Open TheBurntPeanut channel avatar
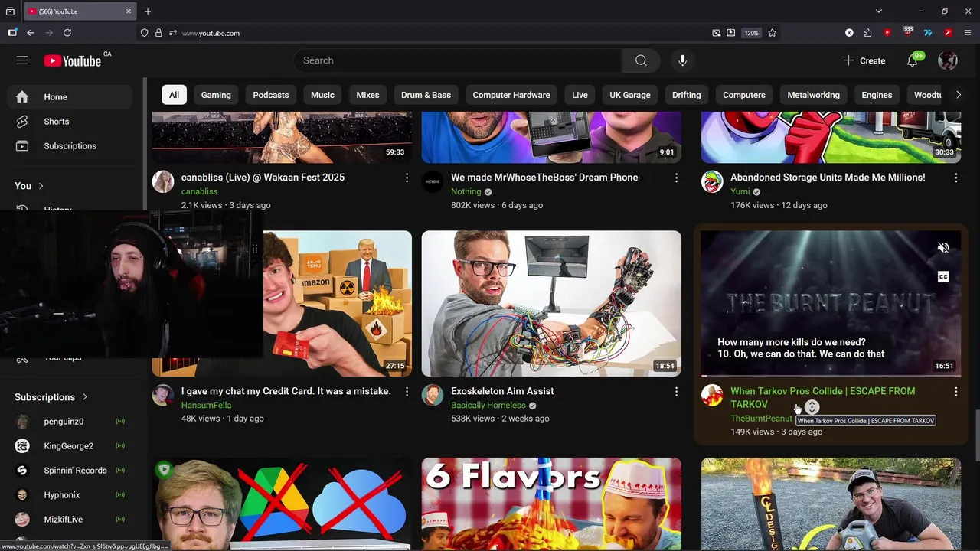Viewport: 980px width, 551px height. 712,395
